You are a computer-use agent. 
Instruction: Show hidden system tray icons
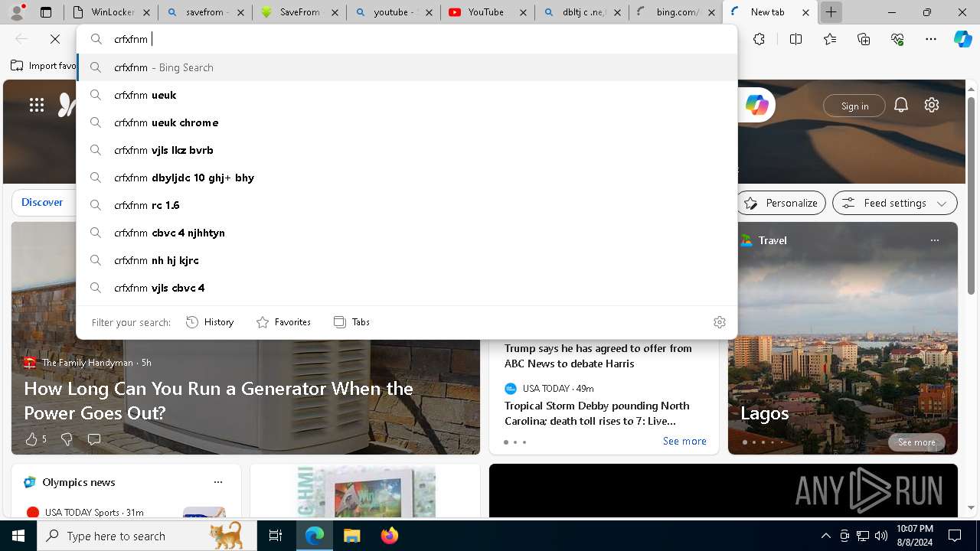825,536
